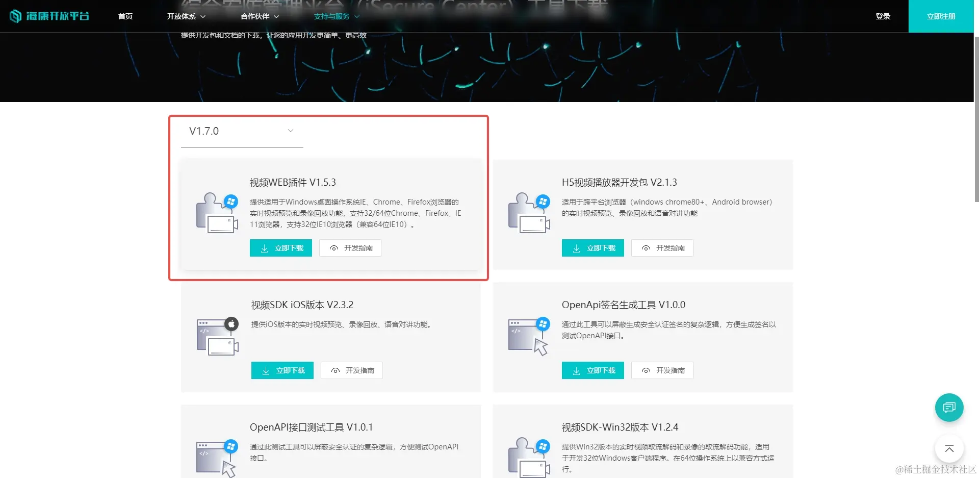Click the 视频SDK-Win32版本 V1.2.4 title

click(620, 427)
